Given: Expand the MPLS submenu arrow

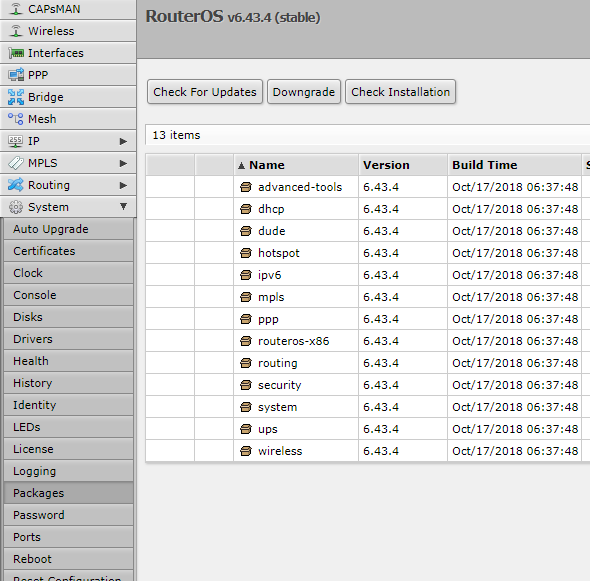Looking at the screenshot, I should tap(123, 163).
